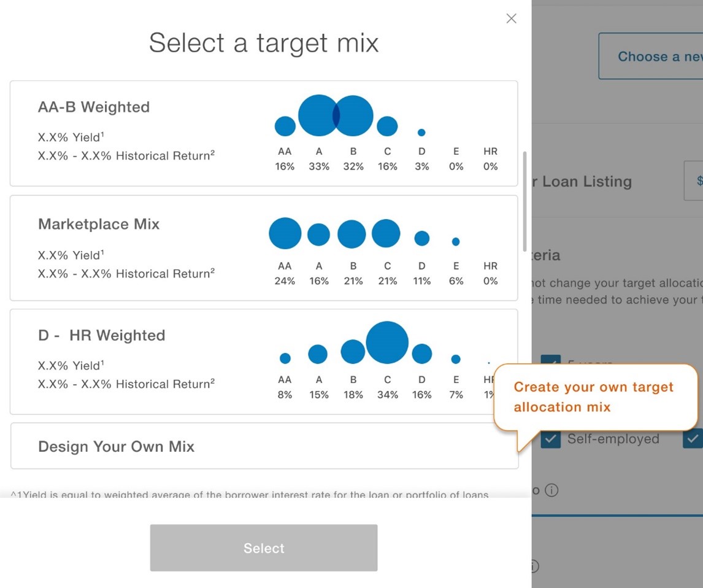Toggle the Self-employed checkbox
The width and height of the screenshot is (703, 588).
point(550,439)
